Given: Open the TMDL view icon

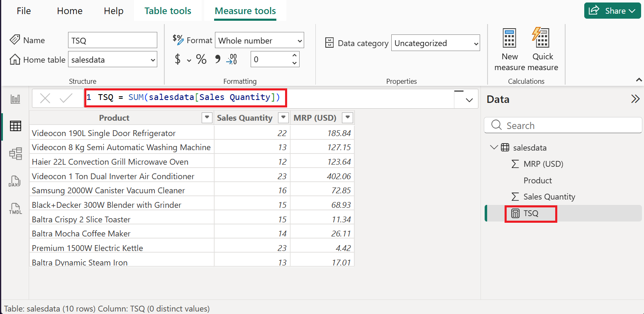Looking at the screenshot, I should point(15,209).
